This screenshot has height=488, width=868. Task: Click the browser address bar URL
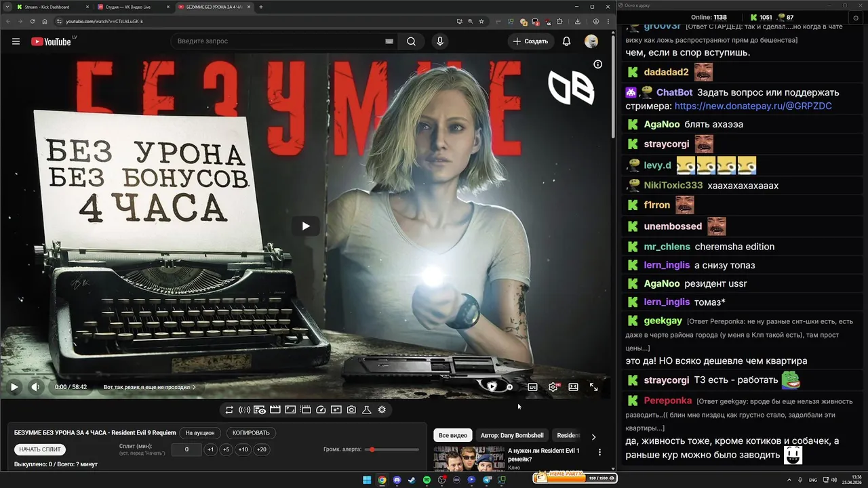[x=104, y=21]
